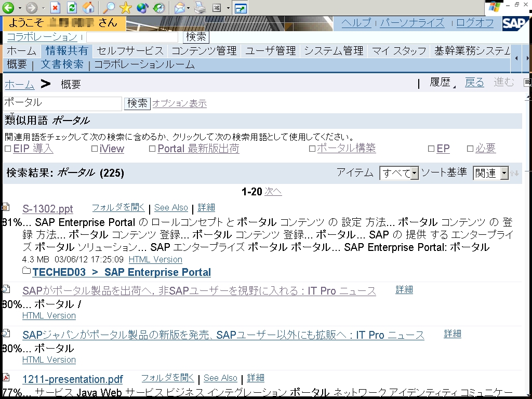Click the blue window icon with green arrow

[x=240, y=8]
